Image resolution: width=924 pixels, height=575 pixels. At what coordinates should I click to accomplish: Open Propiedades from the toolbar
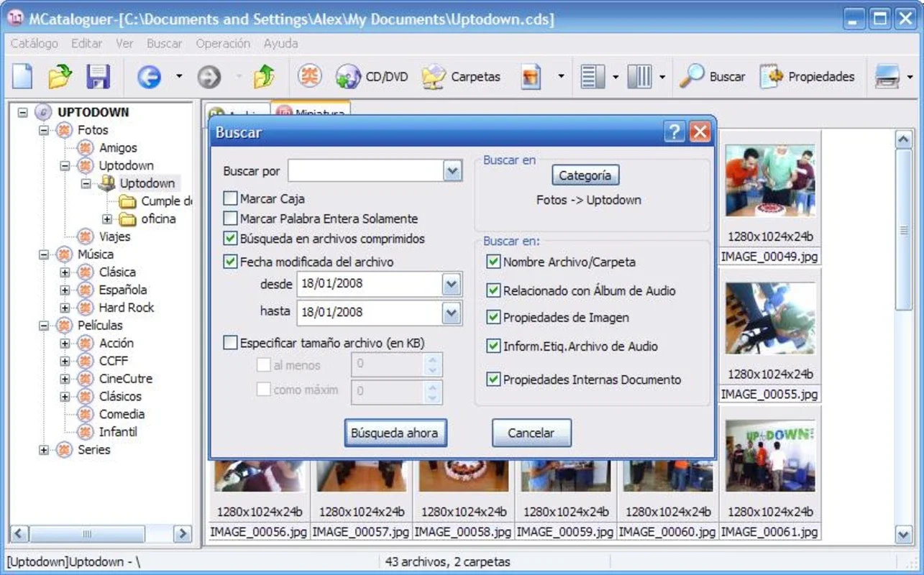click(807, 76)
